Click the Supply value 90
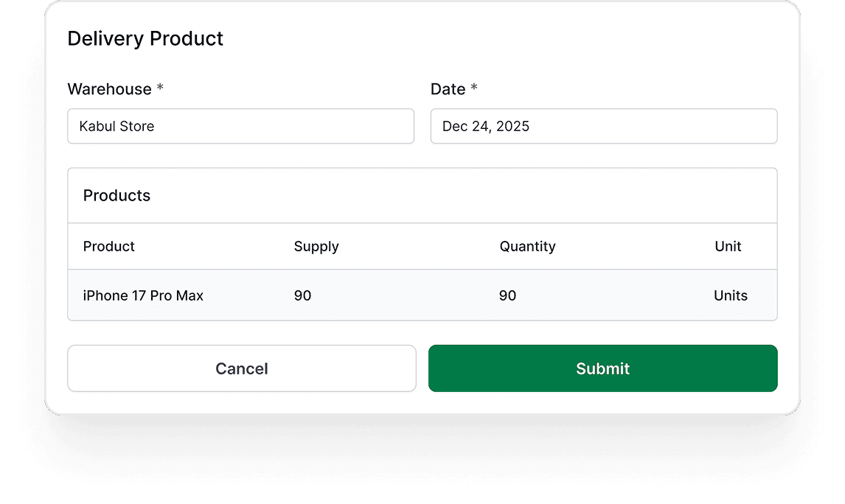 point(302,295)
